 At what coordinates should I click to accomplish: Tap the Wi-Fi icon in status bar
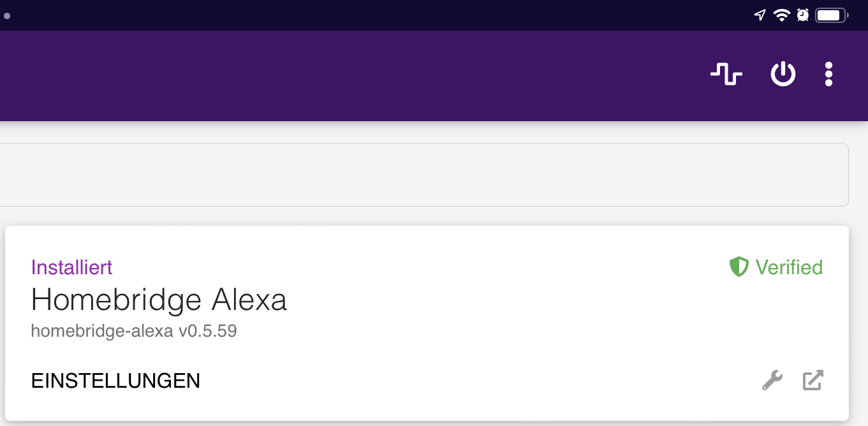coord(781,15)
